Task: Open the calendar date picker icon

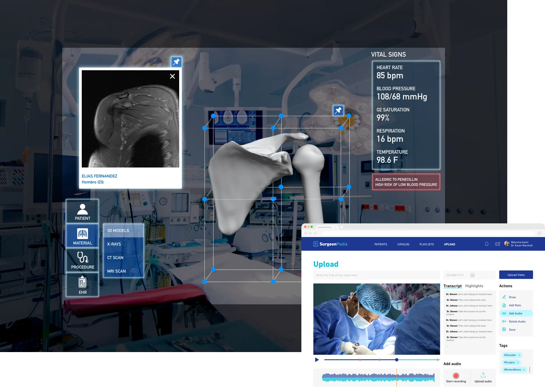Action: coord(472,275)
